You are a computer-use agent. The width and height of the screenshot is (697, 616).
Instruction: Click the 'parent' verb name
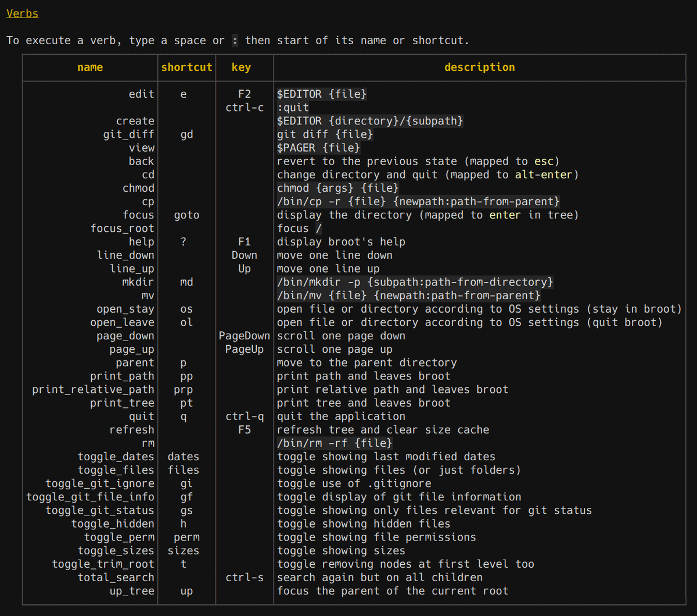[x=135, y=363]
